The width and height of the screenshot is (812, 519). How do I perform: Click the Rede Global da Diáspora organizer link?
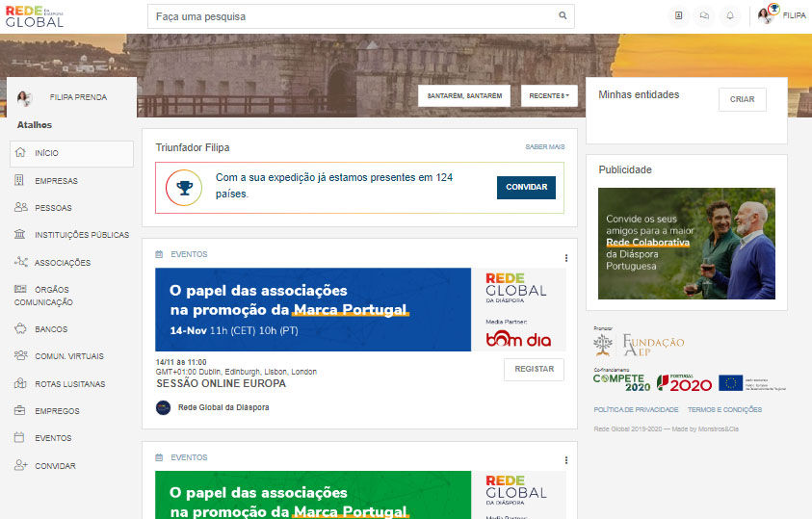pos(223,407)
